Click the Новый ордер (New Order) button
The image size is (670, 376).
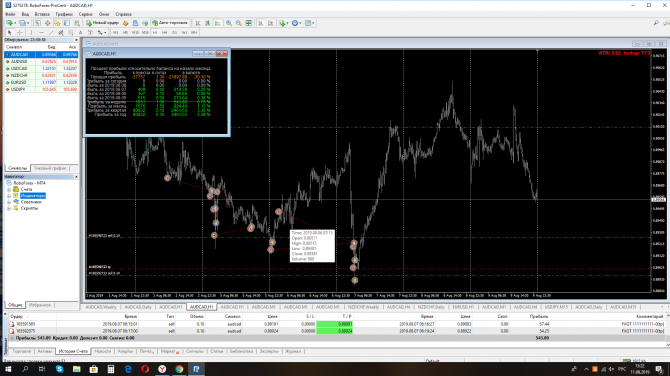(x=103, y=23)
